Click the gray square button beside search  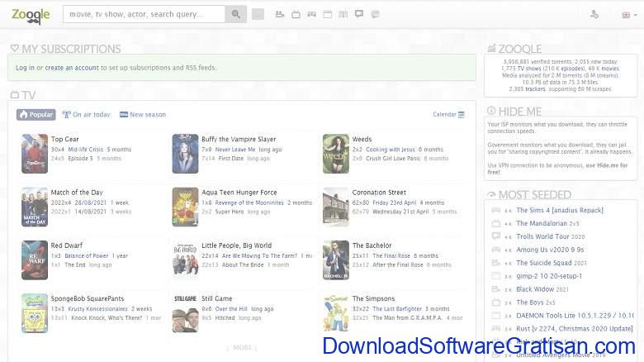coord(258,14)
